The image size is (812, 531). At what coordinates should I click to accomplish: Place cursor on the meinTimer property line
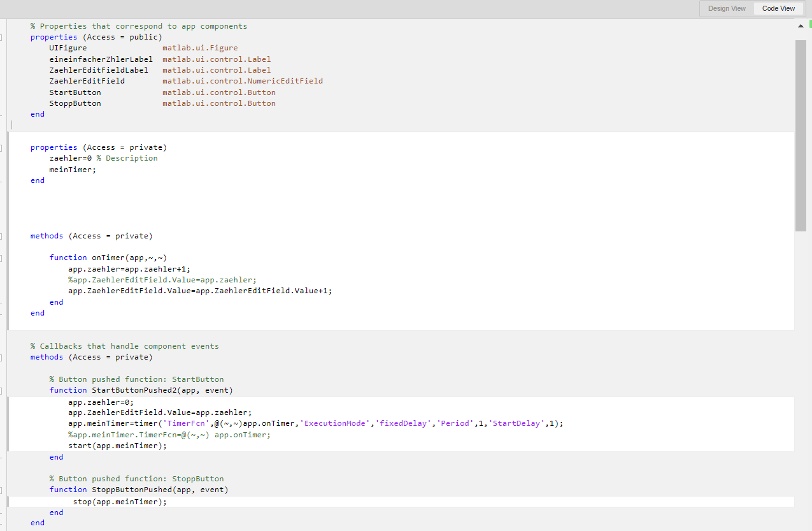[73, 170]
